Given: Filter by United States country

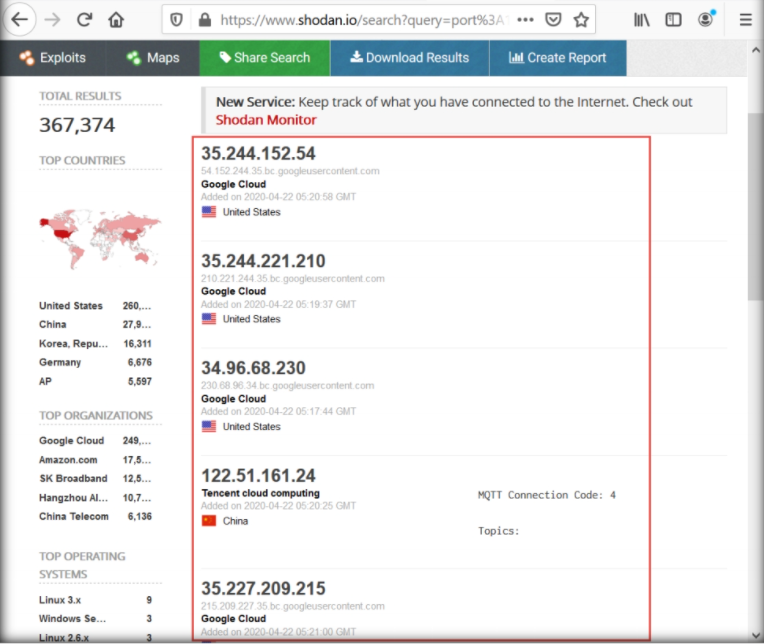Looking at the screenshot, I should click(x=71, y=306).
